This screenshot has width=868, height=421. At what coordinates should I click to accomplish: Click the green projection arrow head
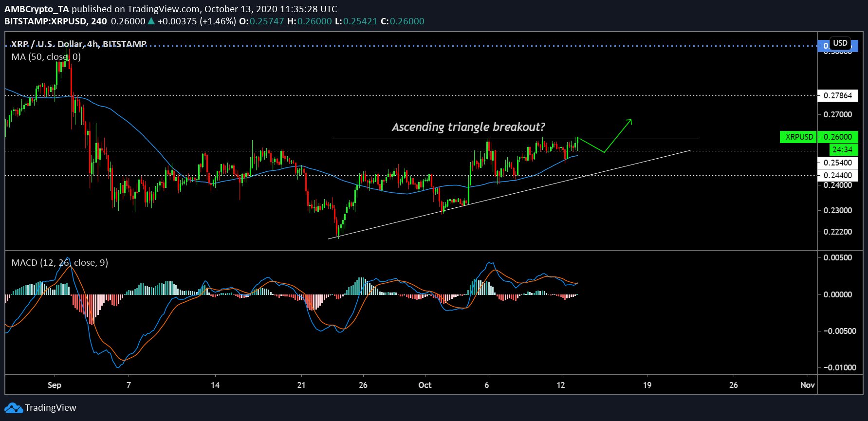629,121
